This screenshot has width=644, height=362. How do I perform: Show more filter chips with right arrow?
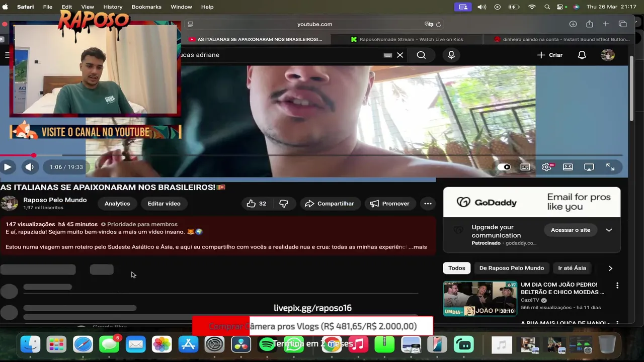(x=610, y=268)
